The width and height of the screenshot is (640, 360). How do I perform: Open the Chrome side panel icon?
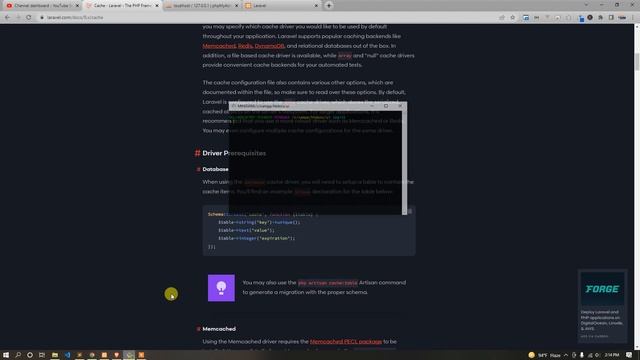pos(611,18)
